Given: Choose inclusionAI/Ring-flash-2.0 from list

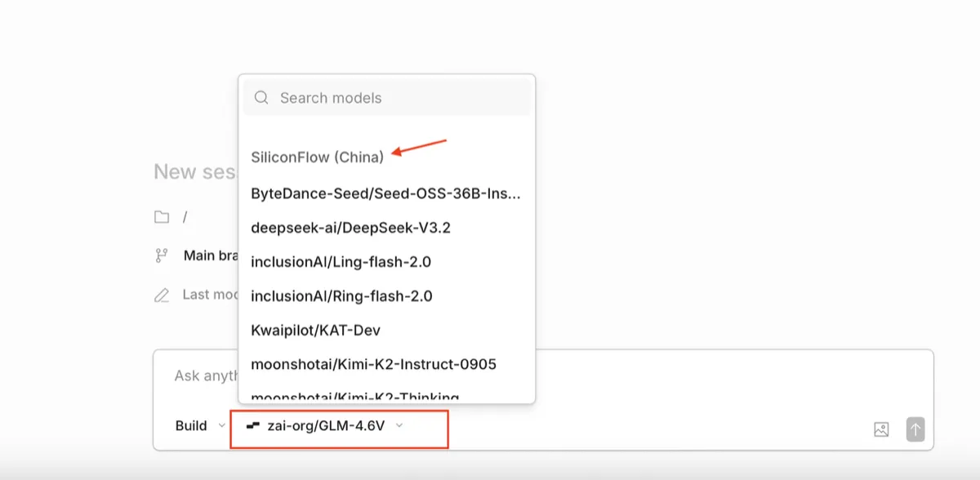Looking at the screenshot, I should click(x=386, y=296).
